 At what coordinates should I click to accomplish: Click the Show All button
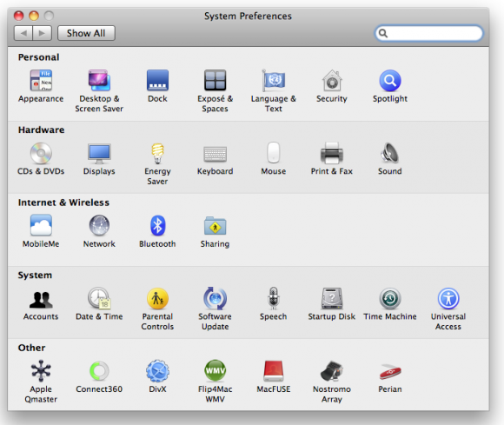86,33
